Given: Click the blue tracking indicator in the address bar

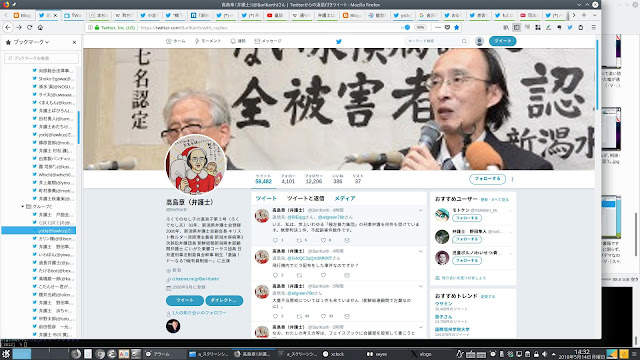Looking at the screenshot, I should coord(407,27).
